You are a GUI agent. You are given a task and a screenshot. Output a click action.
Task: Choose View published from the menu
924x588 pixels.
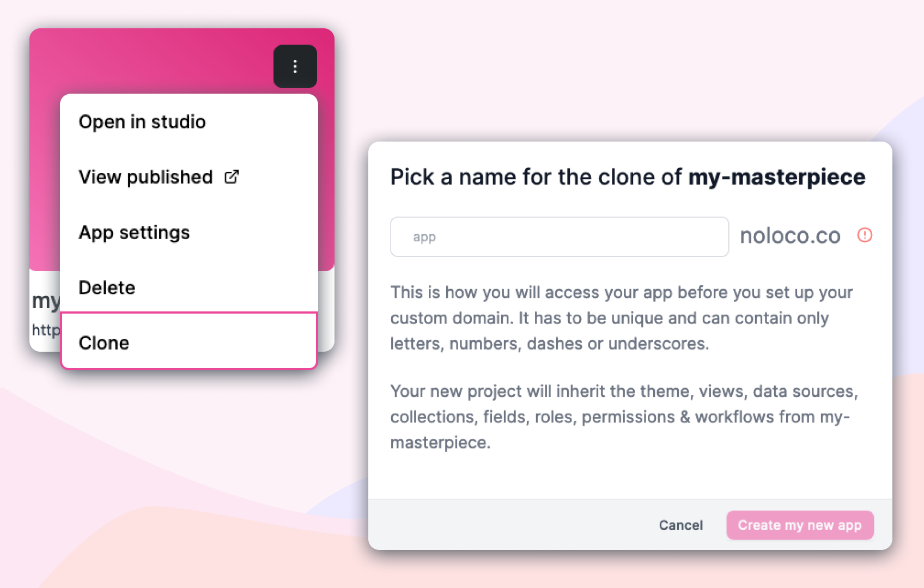tap(145, 176)
